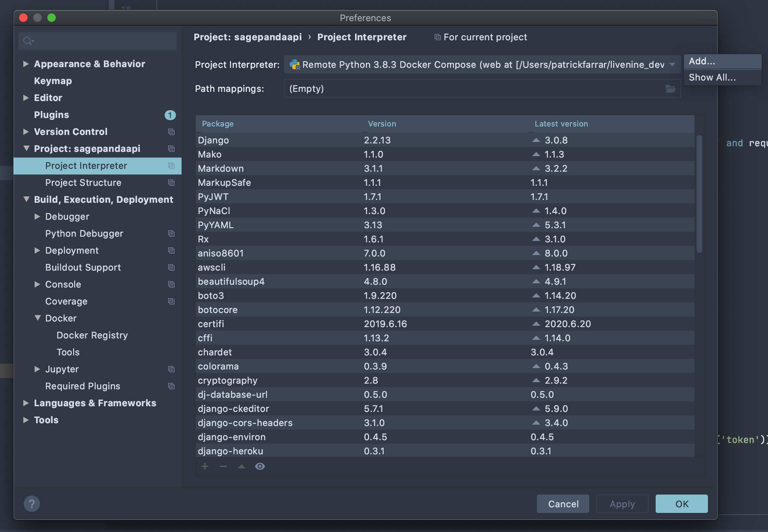Choose Show All... from the interpreter menu
The width and height of the screenshot is (768, 532).
(x=722, y=78)
